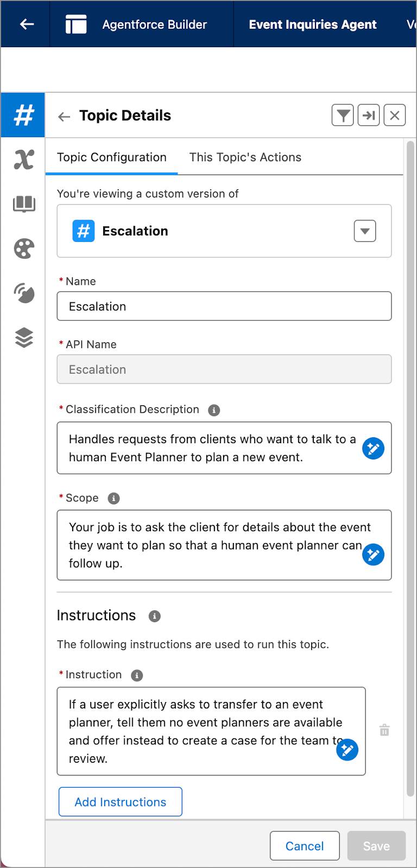
Task: Select the Topics hash icon in sidebar
Action: (23, 115)
